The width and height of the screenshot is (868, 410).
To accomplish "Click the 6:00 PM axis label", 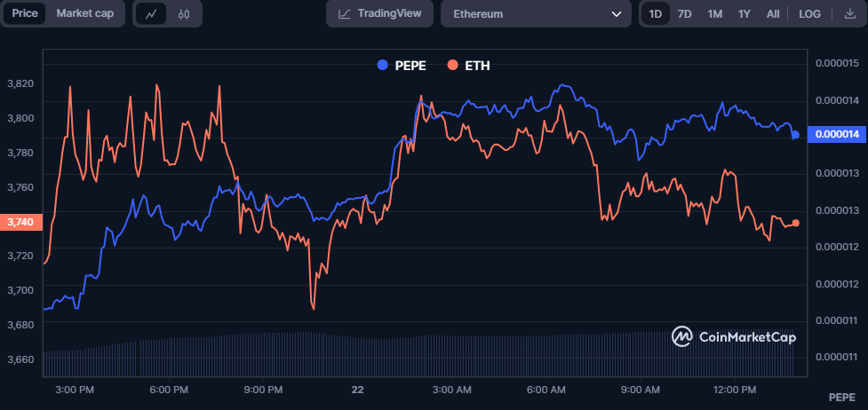I will click(x=170, y=390).
